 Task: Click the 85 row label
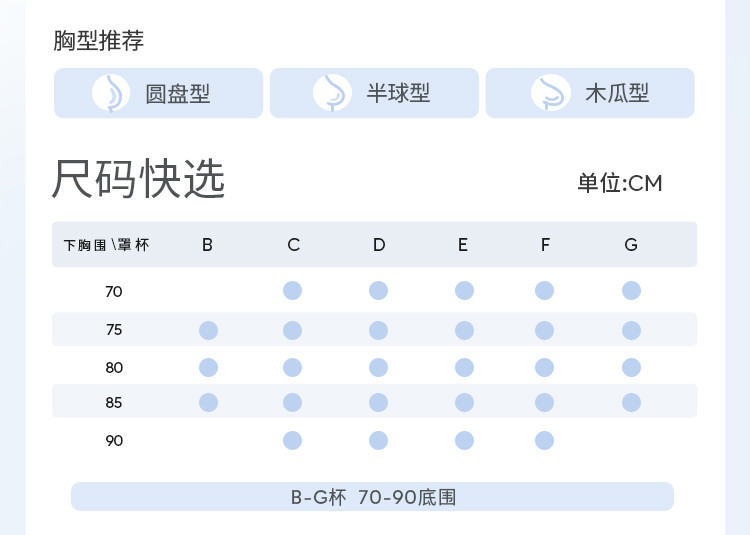tap(114, 403)
